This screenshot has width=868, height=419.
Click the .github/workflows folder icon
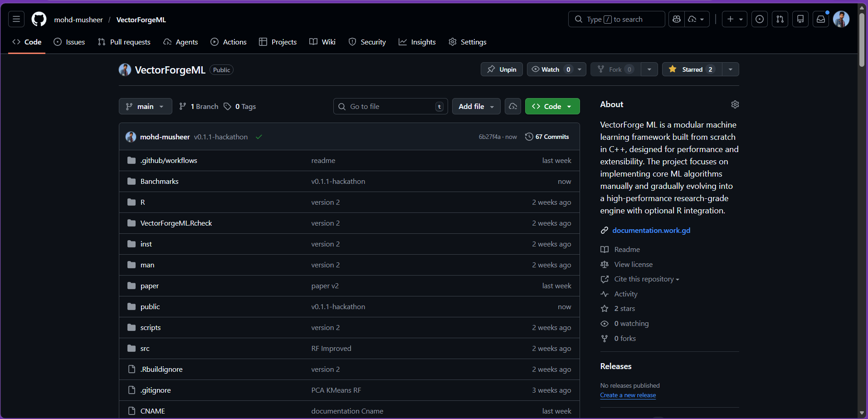[x=132, y=160]
